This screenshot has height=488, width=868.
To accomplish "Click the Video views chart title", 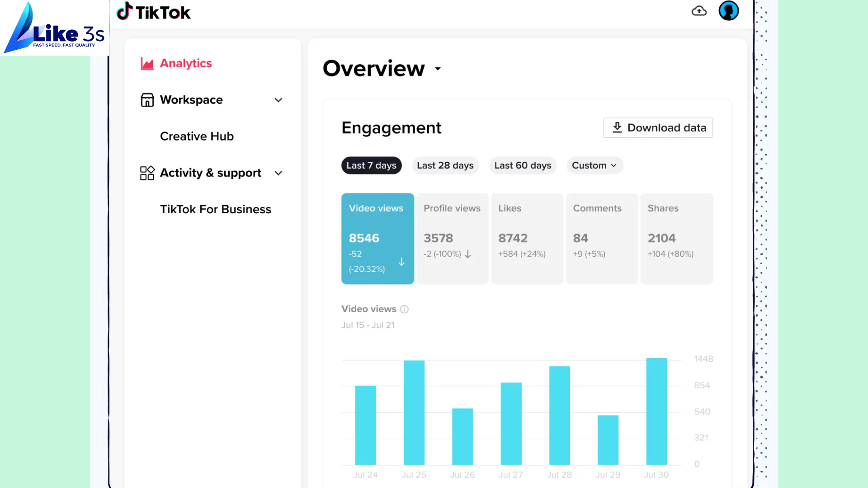I will click(368, 309).
